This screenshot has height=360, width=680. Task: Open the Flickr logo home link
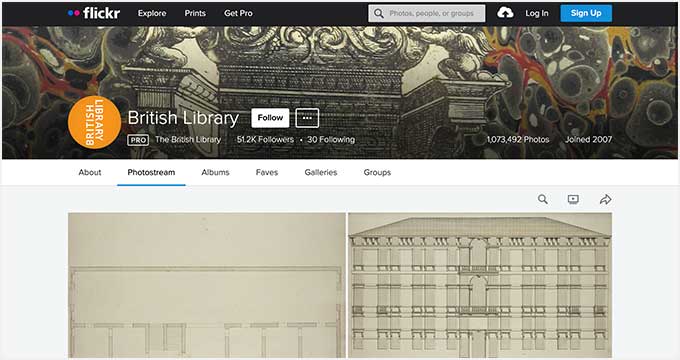[94, 13]
